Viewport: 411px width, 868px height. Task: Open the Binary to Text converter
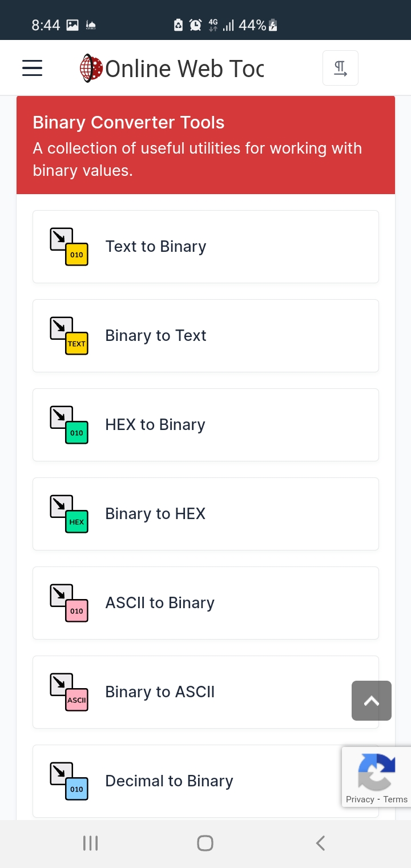point(156,336)
